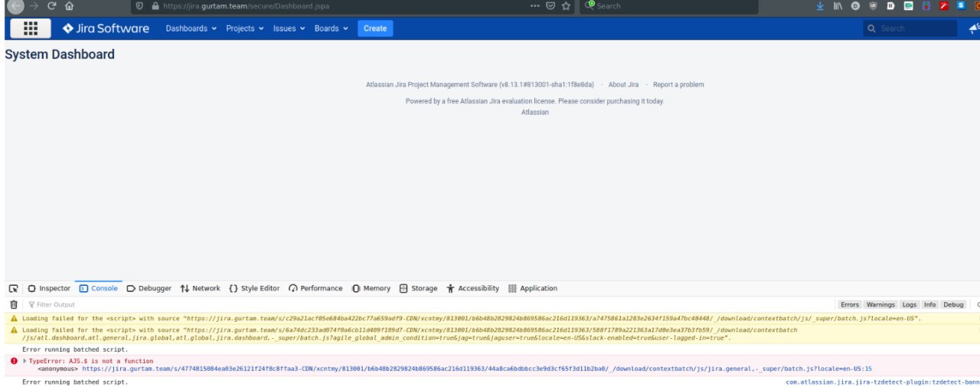Image resolution: width=980 pixels, height=387 pixels.
Task: Click the Atlassian footer link
Action: coord(535,112)
